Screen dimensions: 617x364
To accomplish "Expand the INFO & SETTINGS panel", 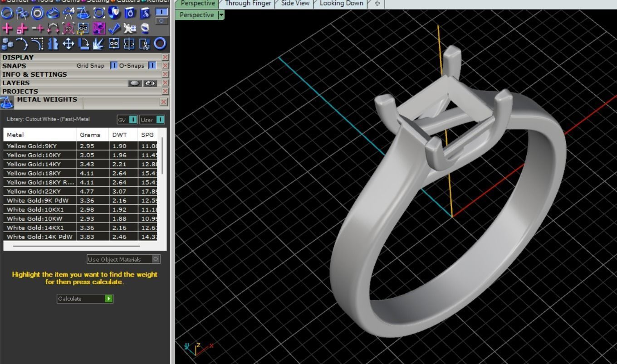I will 34,74.
